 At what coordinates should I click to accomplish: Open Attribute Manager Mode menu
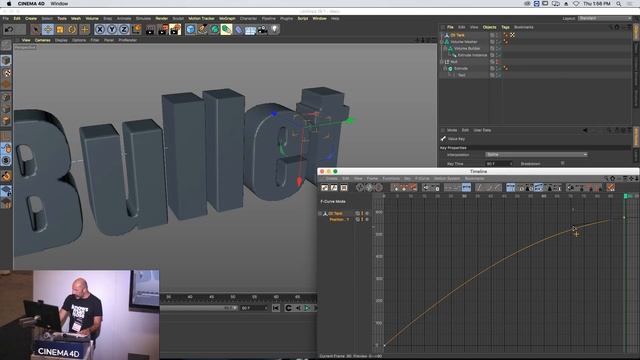[452, 130]
